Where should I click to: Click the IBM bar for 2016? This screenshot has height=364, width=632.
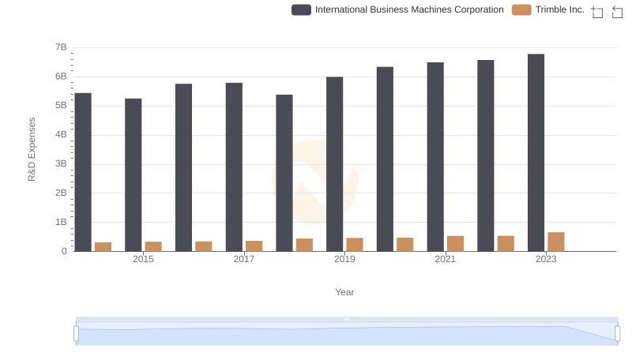pyautogui.click(x=183, y=167)
